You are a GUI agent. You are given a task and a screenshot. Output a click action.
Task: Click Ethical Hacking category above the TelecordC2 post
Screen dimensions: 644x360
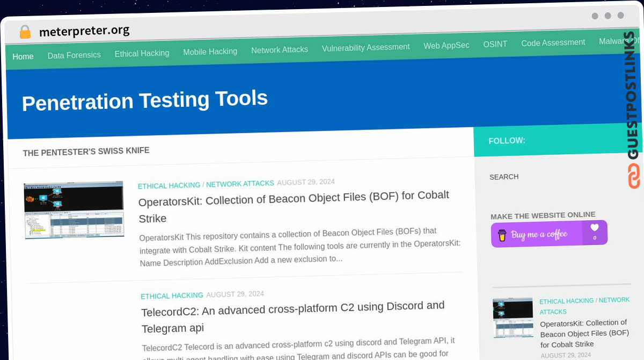click(x=172, y=296)
